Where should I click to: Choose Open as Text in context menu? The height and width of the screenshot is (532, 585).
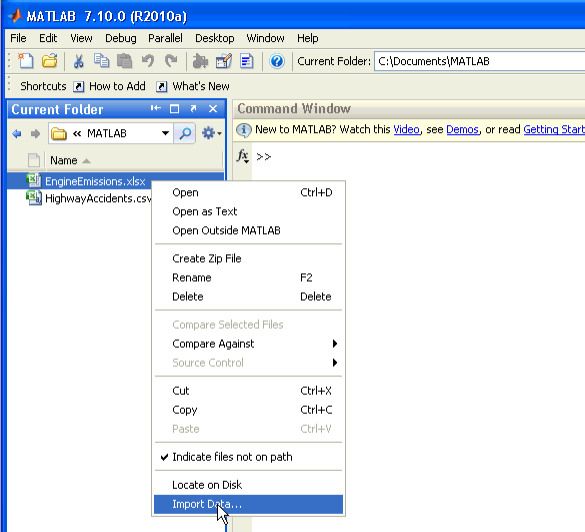(x=248, y=212)
